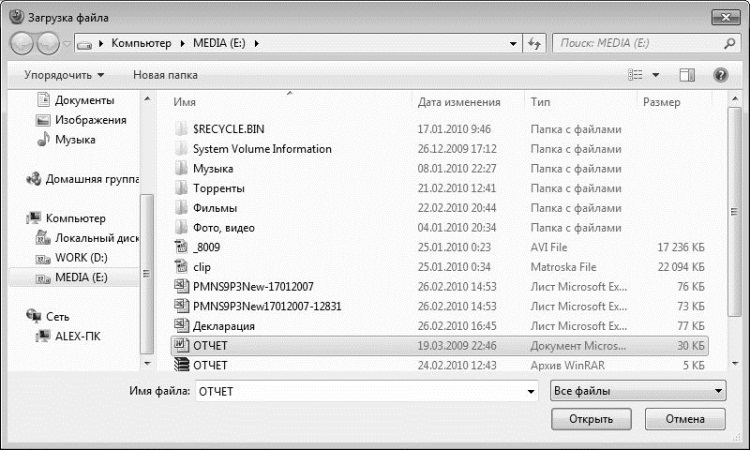Click the search magnifier icon

click(x=729, y=44)
